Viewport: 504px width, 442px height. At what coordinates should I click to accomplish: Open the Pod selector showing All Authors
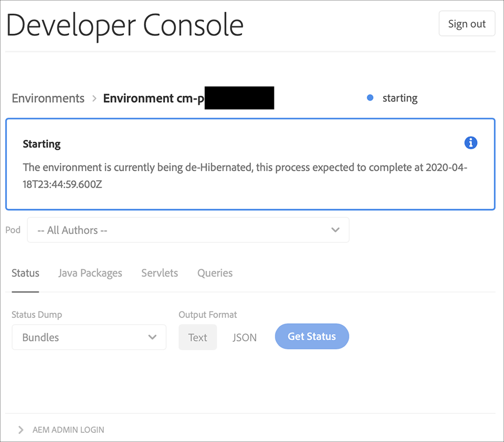coord(188,230)
